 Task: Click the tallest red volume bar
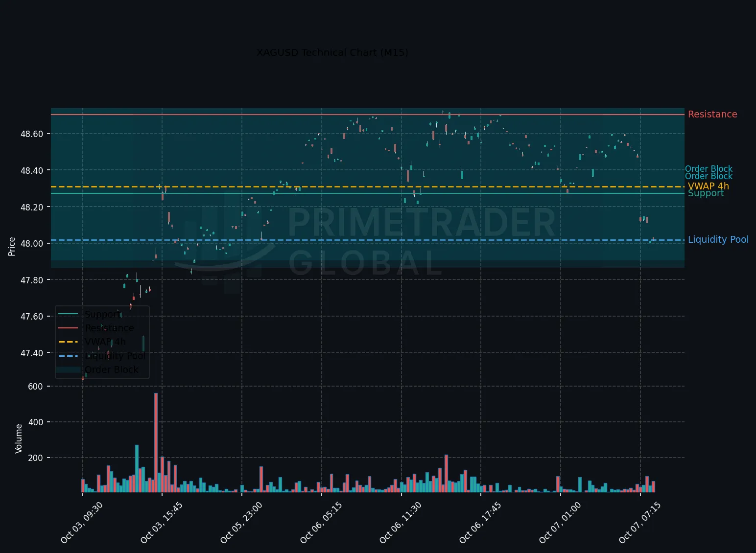pos(156,442)
